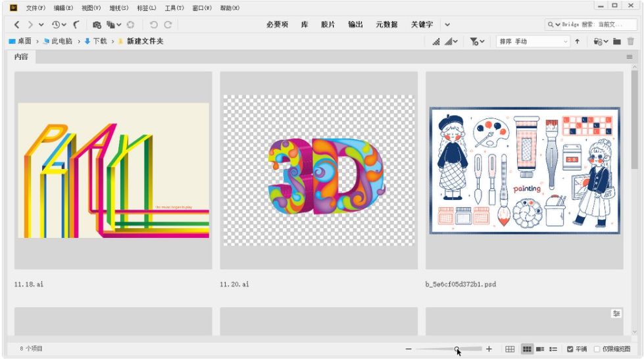Click 下载 in the path bar
The image size is (644, 359).
pos(95,41)
